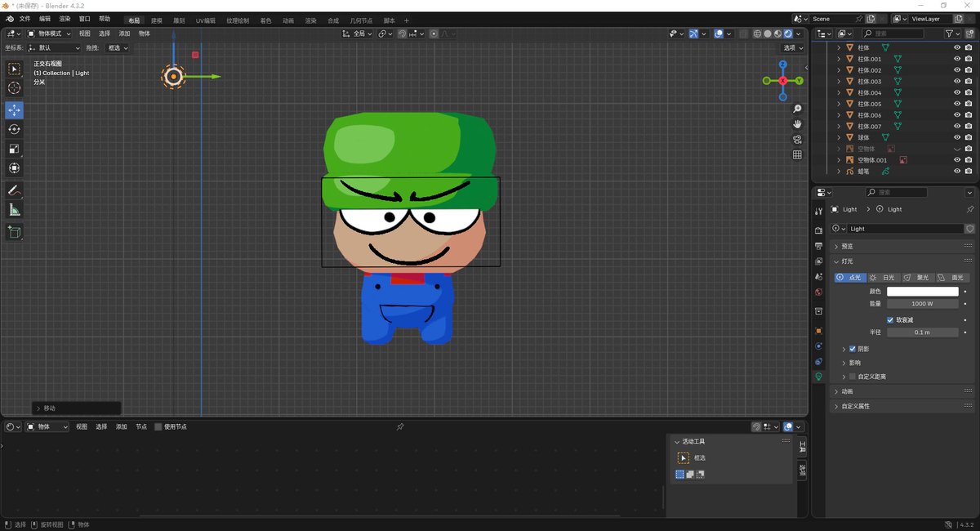This screenshot has height=531, width=980.
Task: Select the Measure tool
Action: click(x=14, y=210)
